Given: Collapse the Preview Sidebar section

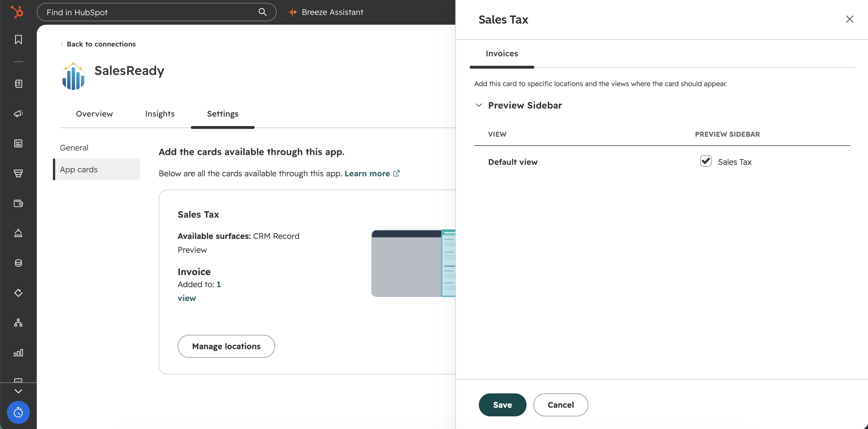Looking at the screenshot, I should [479, 105].
